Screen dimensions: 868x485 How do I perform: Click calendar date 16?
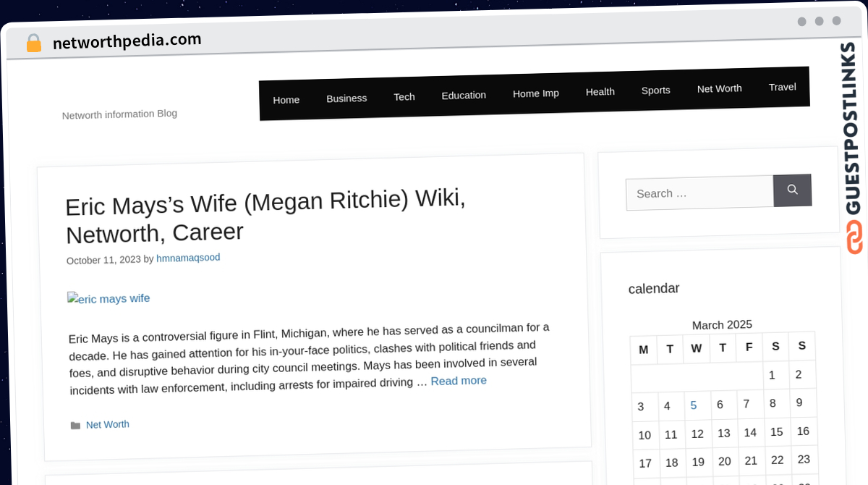click(803, 431)
